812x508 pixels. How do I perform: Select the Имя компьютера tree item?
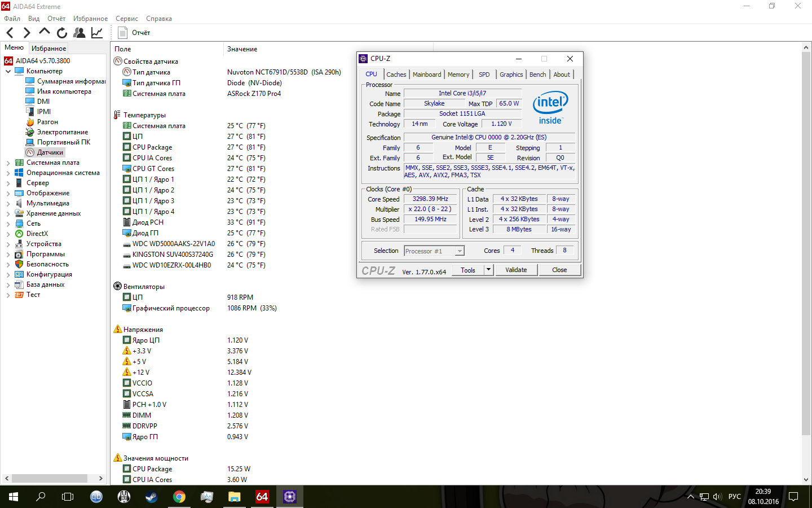pos(64,91)
